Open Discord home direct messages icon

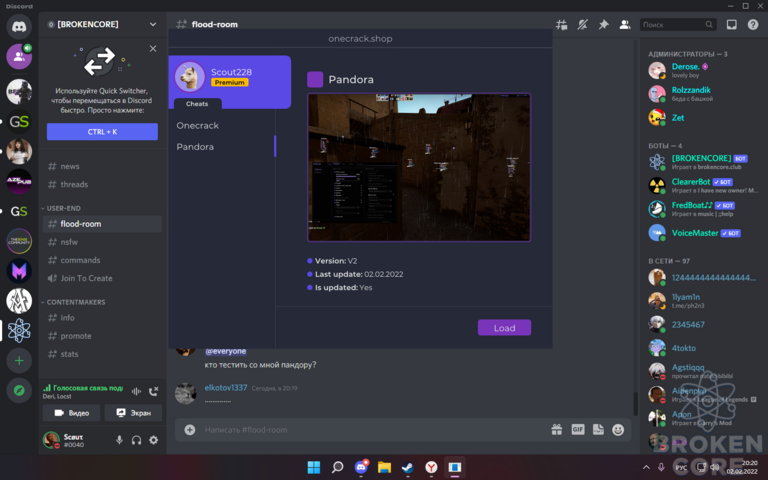(19, 26)
